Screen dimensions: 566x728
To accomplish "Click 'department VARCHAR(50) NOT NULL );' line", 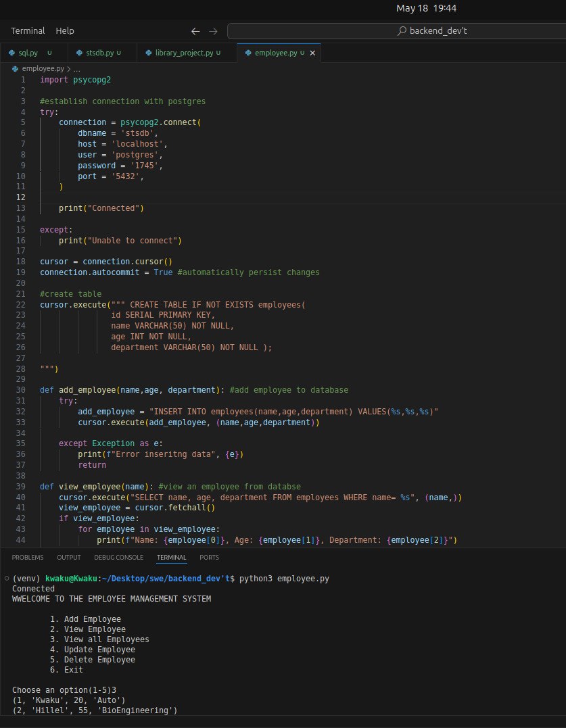I will click(x=191, y=347).
